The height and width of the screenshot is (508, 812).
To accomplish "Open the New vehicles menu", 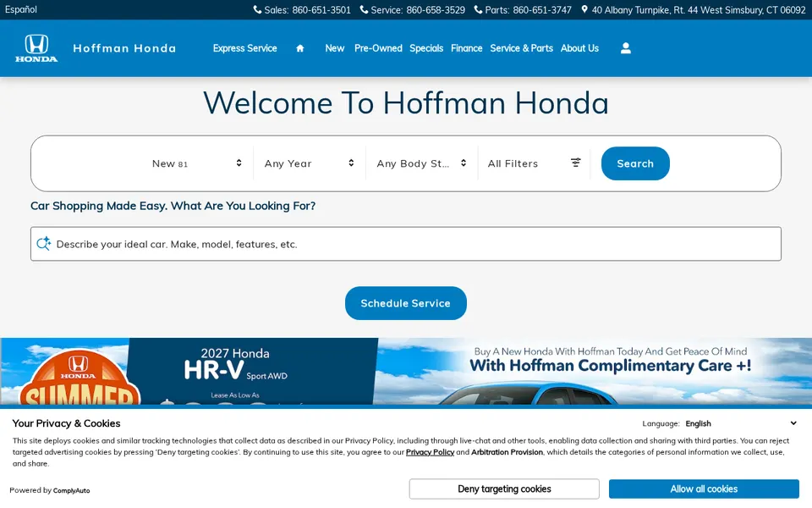I will (335, 48).
